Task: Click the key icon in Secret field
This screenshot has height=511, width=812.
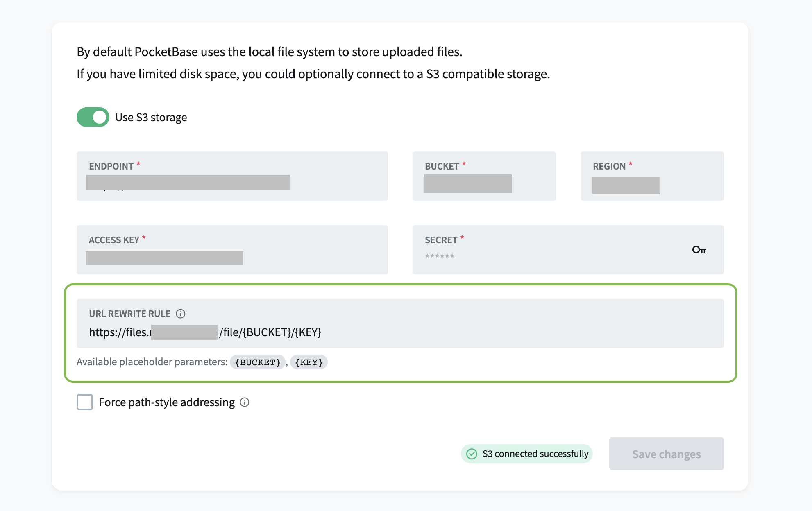Action: [699, 250]
